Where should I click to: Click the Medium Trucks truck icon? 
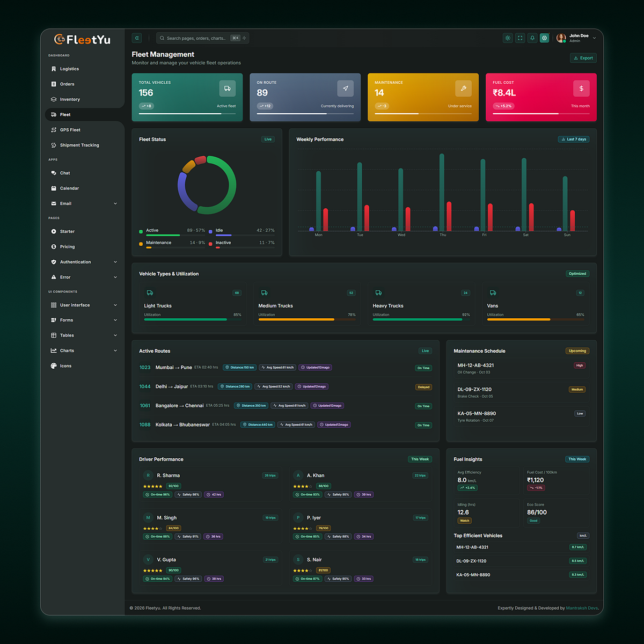(265, 293)
